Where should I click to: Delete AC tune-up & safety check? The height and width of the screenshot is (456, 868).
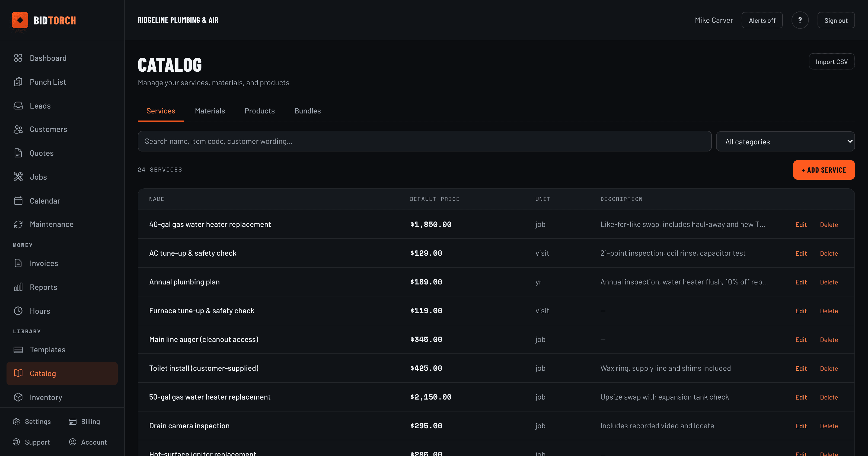(829, 253)
